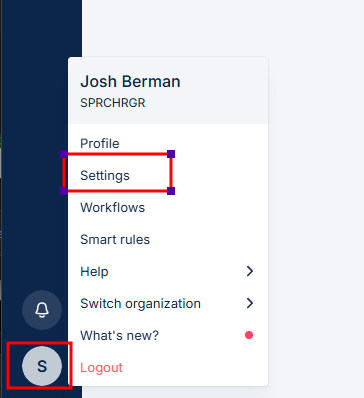Click the Help menu label

click(x=94, y=271)
